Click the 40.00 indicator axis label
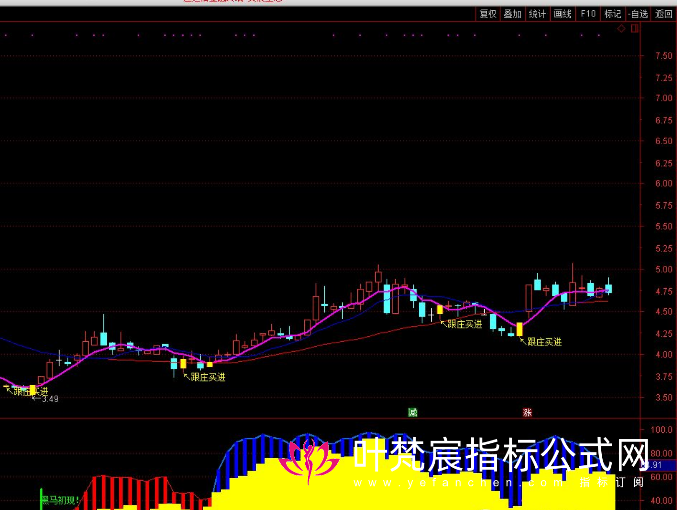This screenshot has width=678, height=510. coord(662,501)
